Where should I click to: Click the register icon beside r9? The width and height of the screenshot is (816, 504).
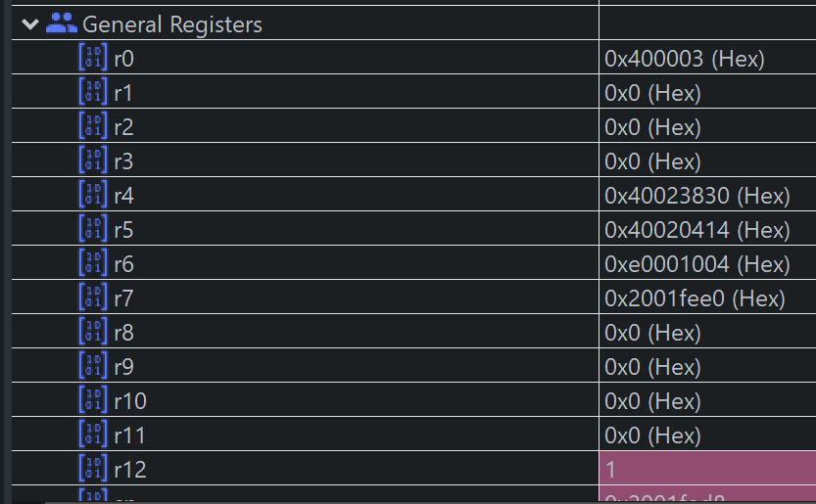point(93,366)
